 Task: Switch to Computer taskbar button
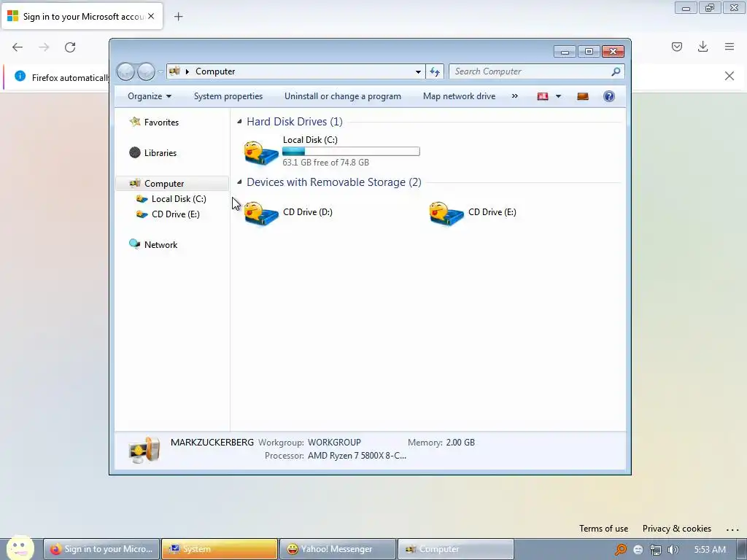[x=455, y=549]
